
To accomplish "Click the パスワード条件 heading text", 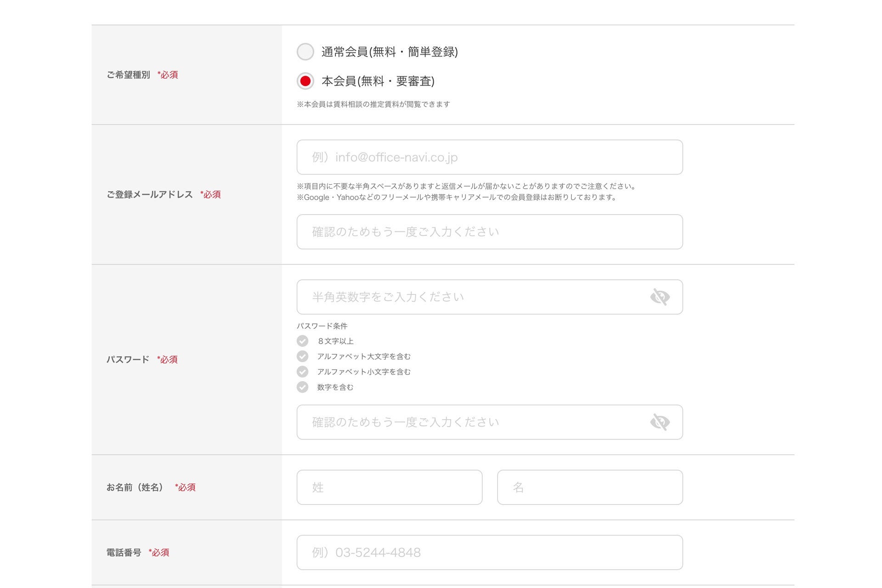I will [x=322, y=326].
